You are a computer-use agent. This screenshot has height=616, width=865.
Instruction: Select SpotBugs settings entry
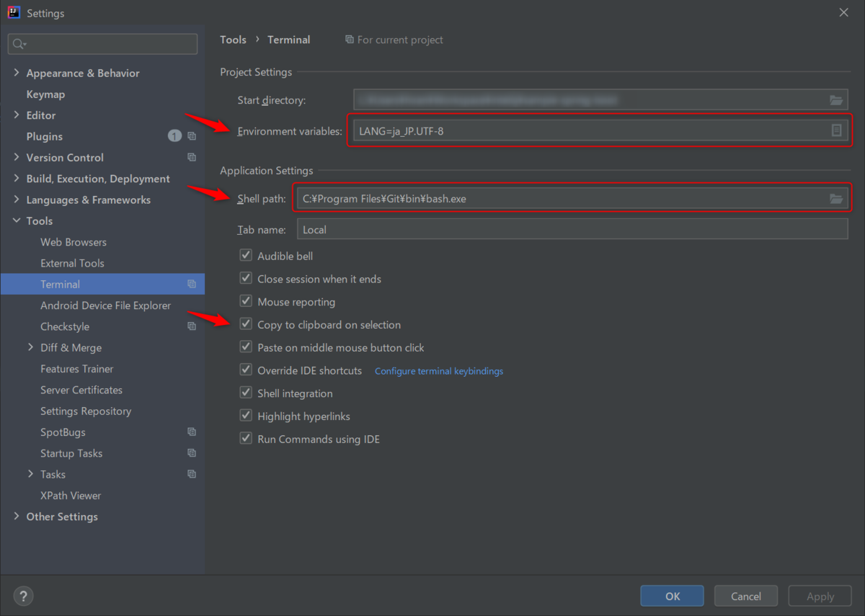[63, 432]
